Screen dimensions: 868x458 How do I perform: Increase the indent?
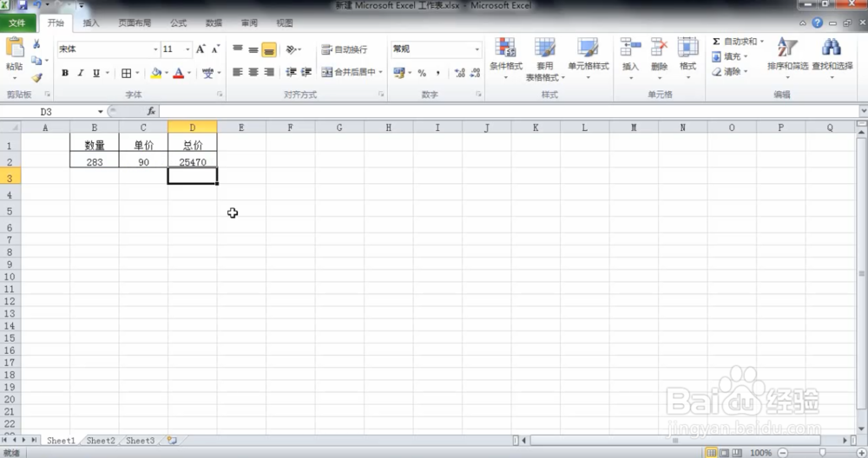pos(306,72)
